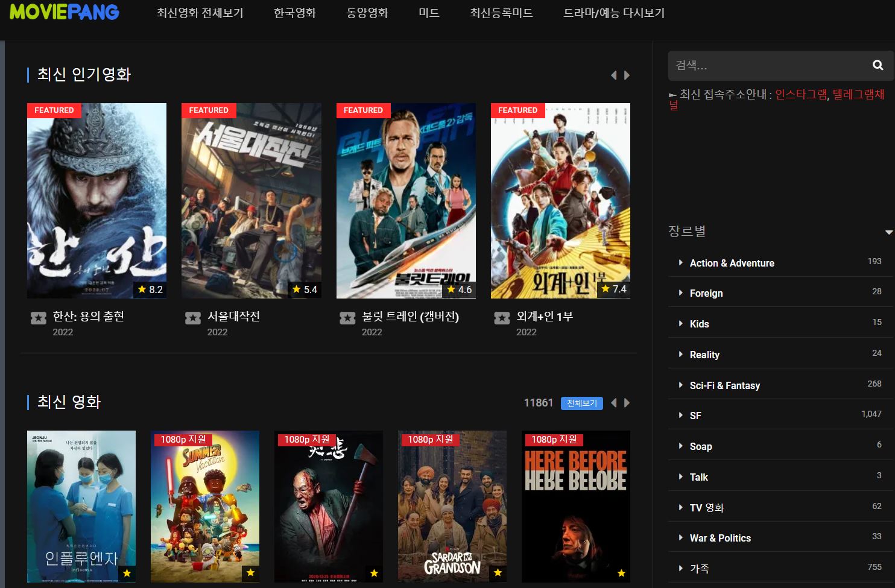Viewport: 895px width, 588px height.
Task: Expand the Soap genre arrow
Action: (680, 446)
